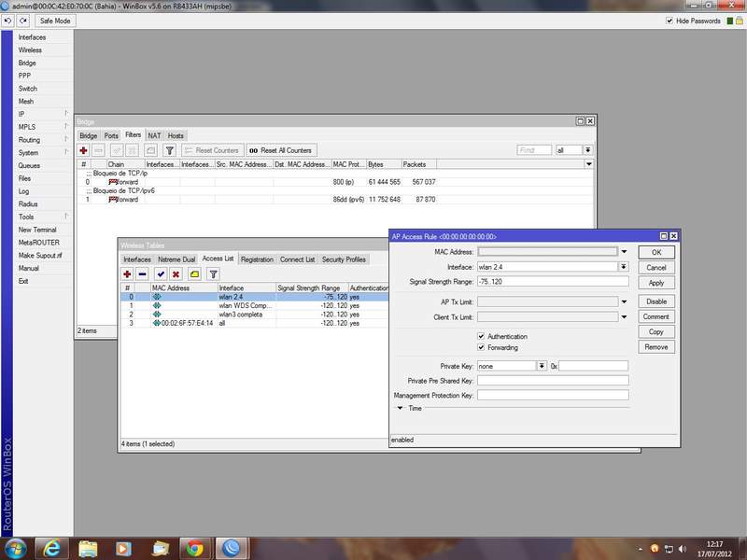Open the NAT tab in Bridge window
Screen dimensions: 747x560
coord(154,135)
